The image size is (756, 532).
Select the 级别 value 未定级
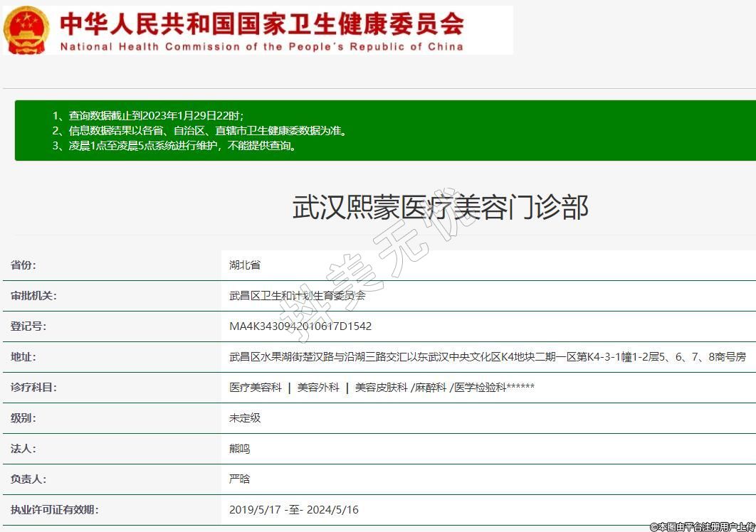245,418
